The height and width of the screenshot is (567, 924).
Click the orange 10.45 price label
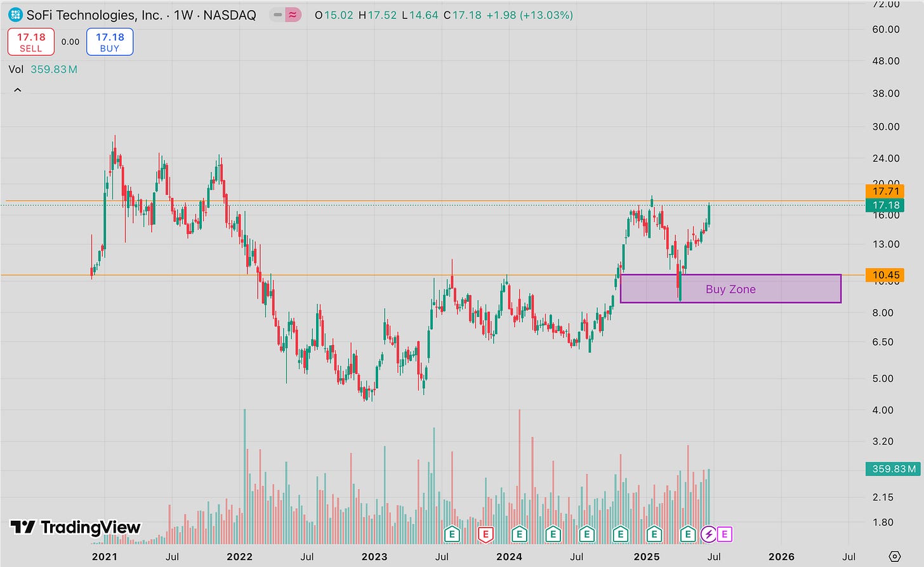885,275
